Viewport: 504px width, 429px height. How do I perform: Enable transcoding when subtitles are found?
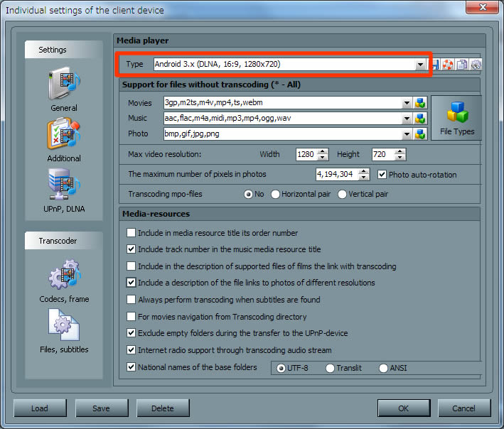(x=131, y=299)
